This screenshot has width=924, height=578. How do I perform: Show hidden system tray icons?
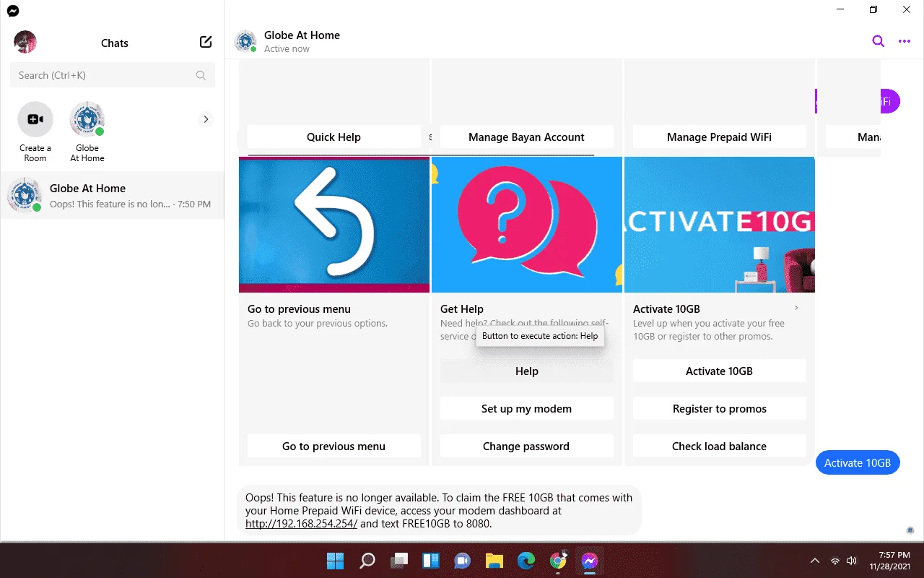tap(815, 561)
